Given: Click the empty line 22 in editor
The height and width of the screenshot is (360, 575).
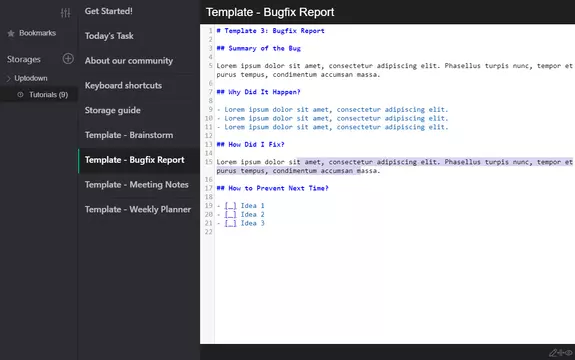Looking at the screenshot, I should click(x=395, y=232).
